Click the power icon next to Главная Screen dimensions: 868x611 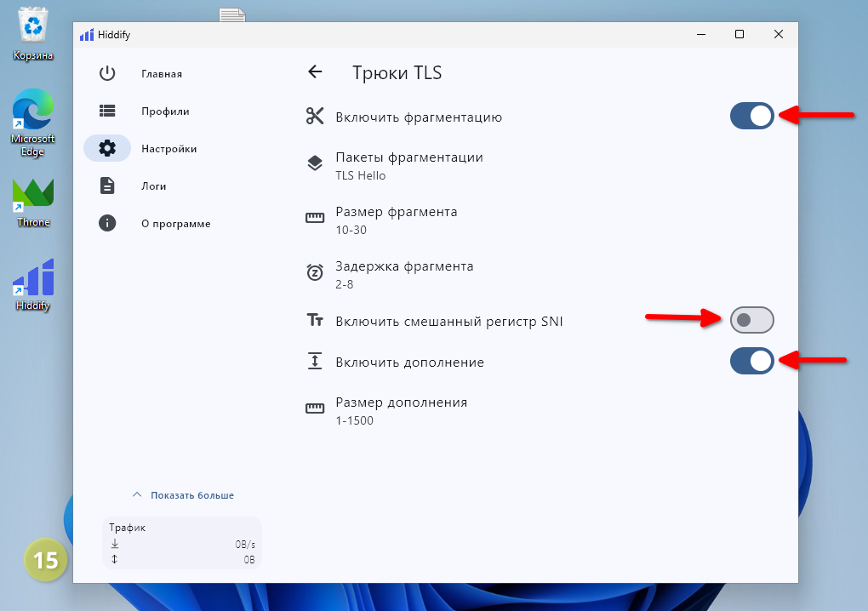107,73
